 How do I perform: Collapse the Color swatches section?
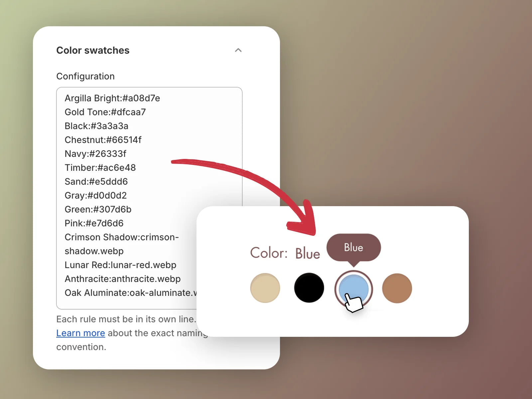238,50
